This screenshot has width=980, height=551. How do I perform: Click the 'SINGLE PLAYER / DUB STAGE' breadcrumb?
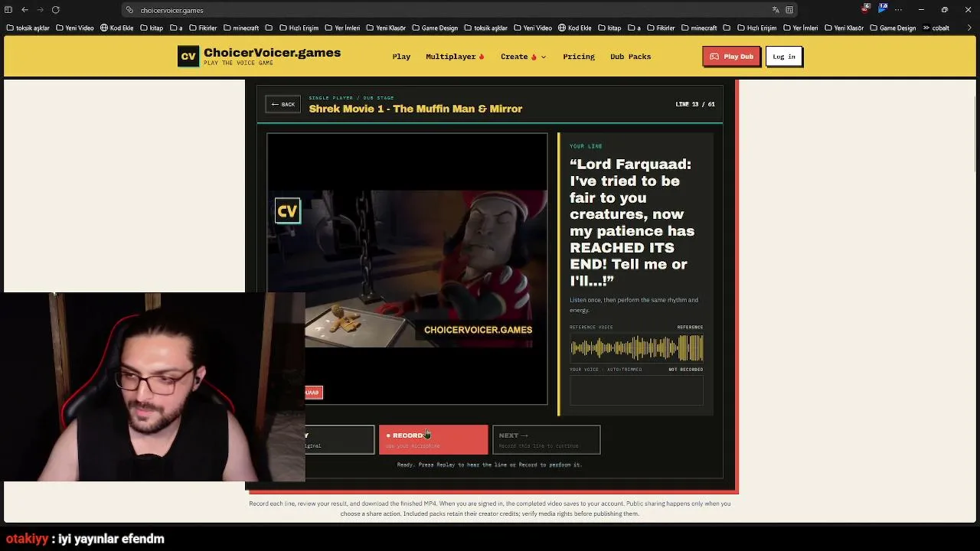(351, 98)
